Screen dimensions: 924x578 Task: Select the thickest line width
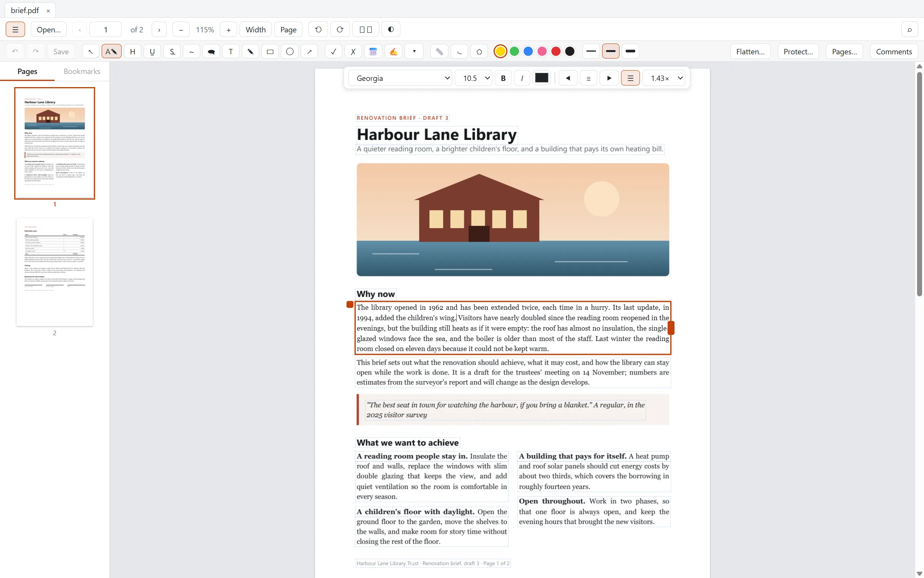pos(630,51)
